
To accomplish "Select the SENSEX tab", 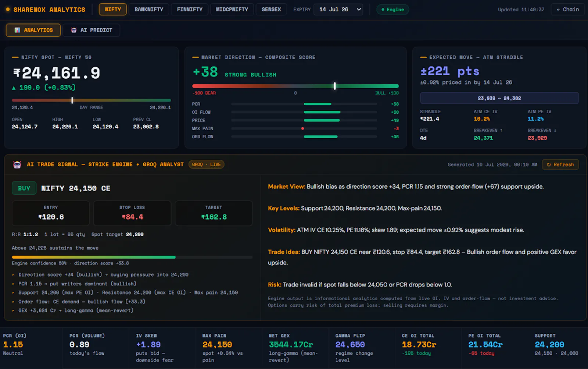I will (271, 10).
